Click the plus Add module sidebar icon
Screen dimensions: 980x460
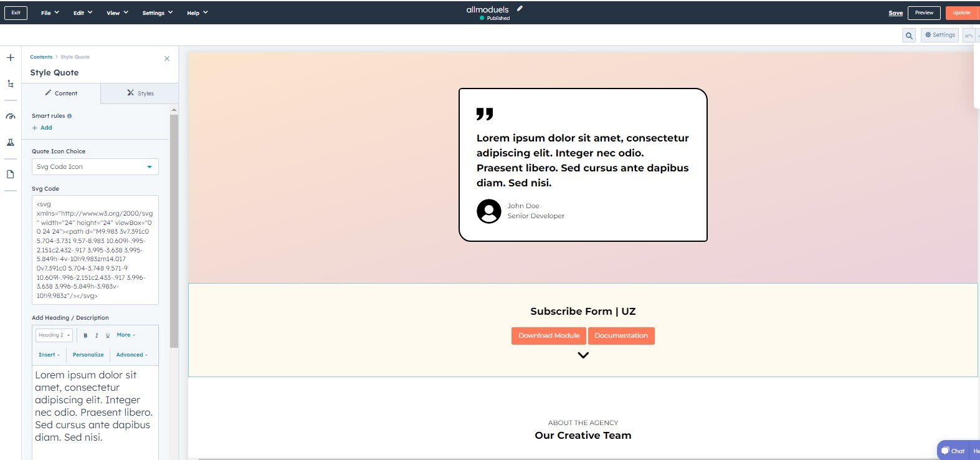(x=11, y=58)
